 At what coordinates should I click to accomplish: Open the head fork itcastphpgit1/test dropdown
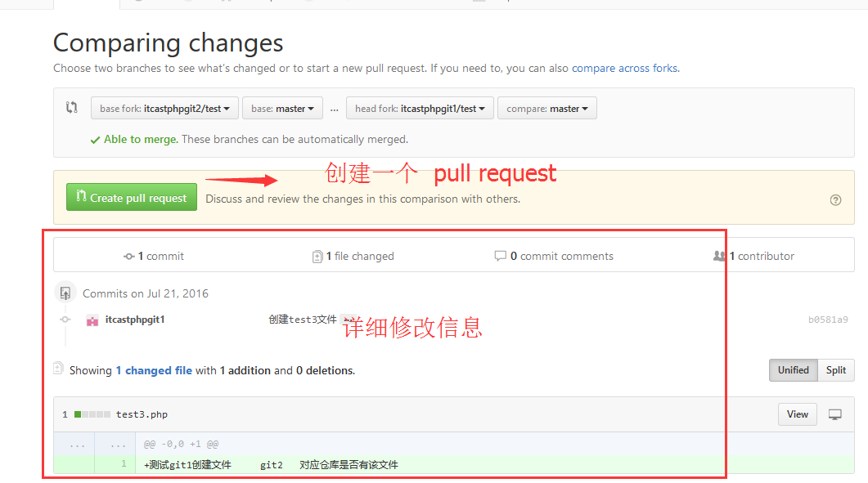point(420,109)
